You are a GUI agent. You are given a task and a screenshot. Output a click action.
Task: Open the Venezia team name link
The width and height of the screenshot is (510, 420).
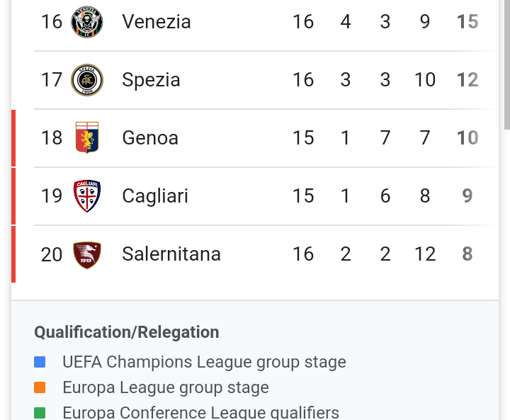pyautogui.click(x=156, y=22)
